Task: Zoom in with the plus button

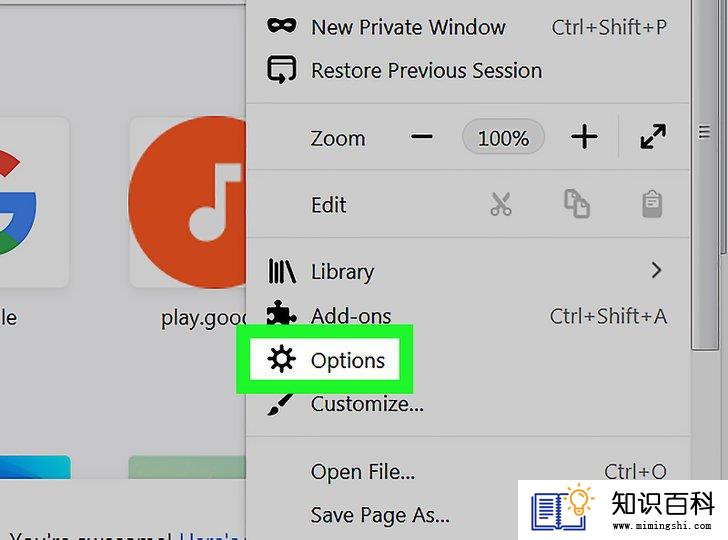Action: click(x=584, y=137)
